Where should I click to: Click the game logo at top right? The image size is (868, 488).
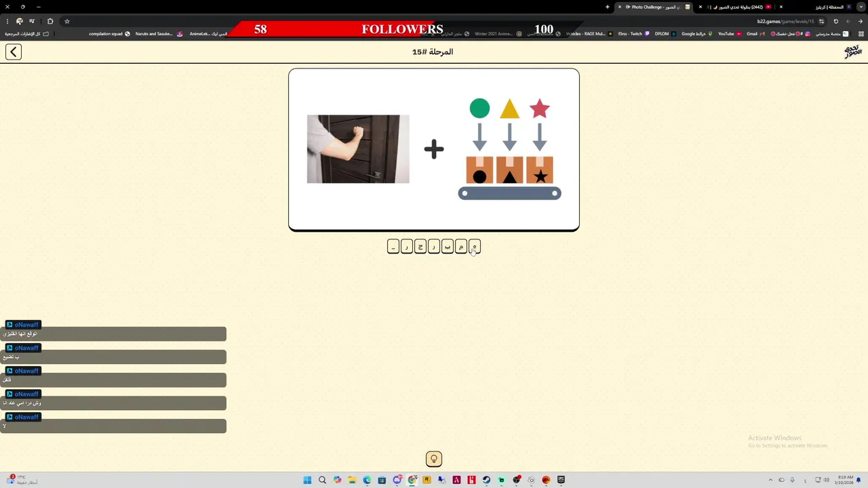[x=852, y=52]
